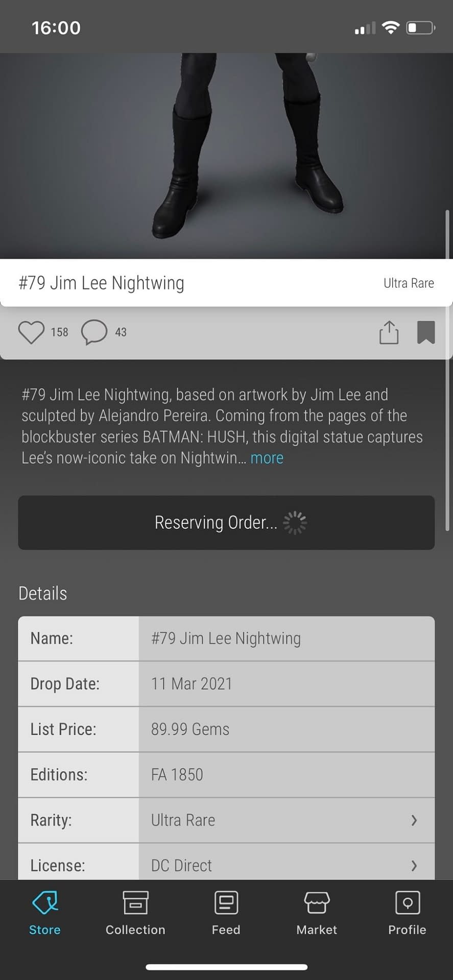This screenshot has width=453, height=980.
Task: Expand the License row chevron
Action: point(414,865)
